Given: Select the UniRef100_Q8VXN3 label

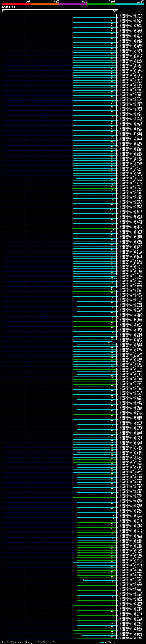Looking at the screenshot, I should pyautogui.click(x=131, y=304).
